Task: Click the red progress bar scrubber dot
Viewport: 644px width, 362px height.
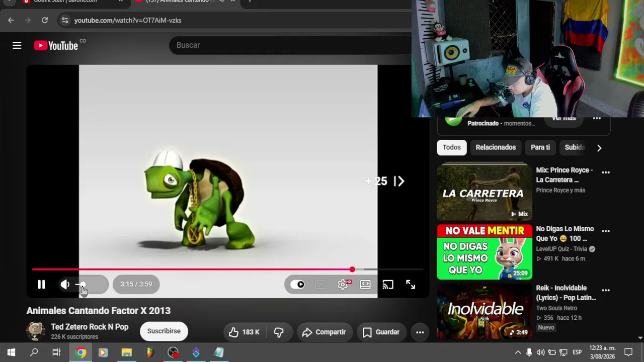Action: (352, 270)
